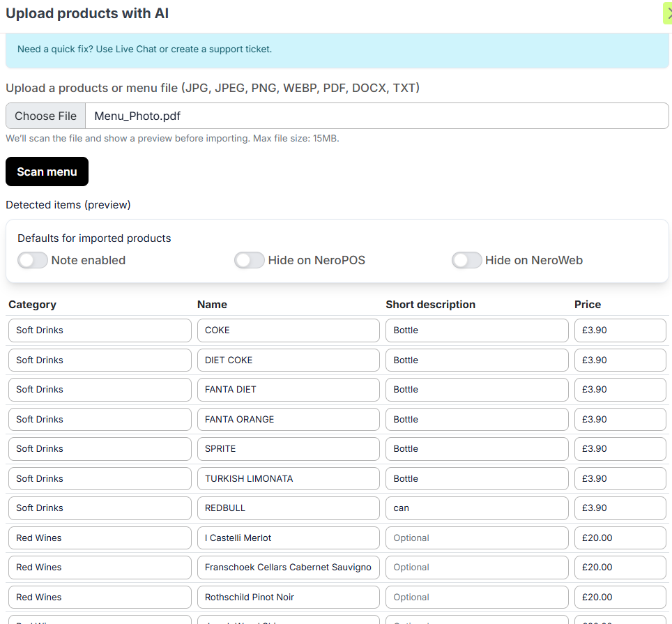
Task: Edit the Red Wines category for Rothschild Pinot Noir
Action: click(x=100, y=598)
